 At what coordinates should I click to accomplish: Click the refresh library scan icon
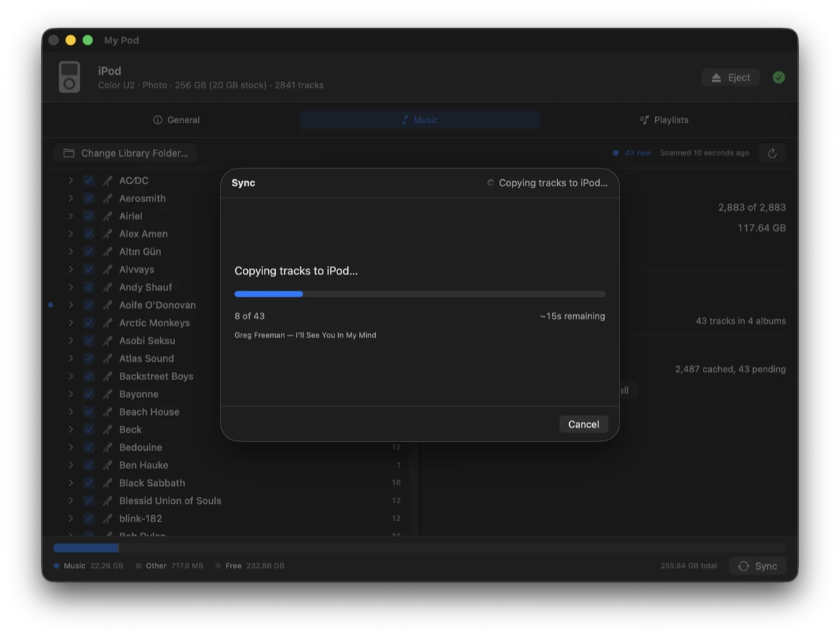[772, 153]
